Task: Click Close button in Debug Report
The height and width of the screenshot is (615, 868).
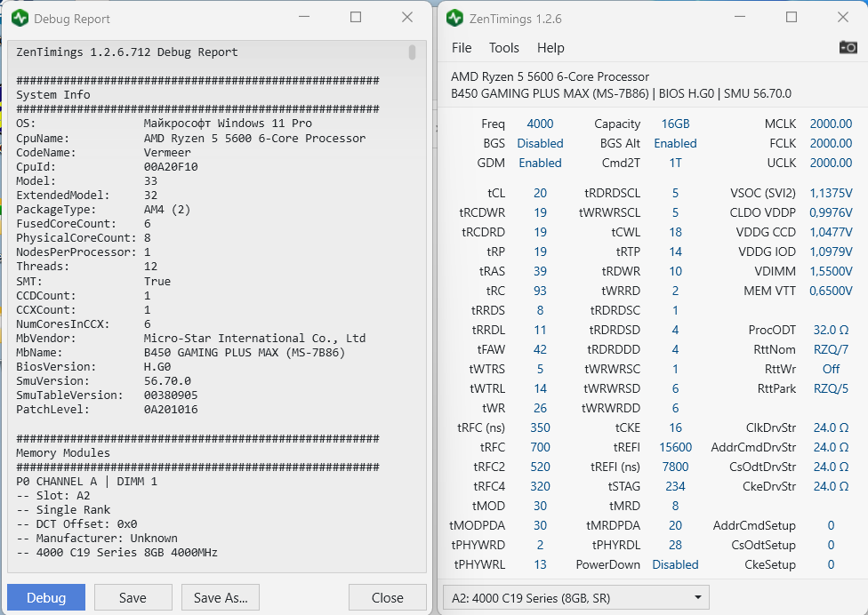Action: pos(388,598)
